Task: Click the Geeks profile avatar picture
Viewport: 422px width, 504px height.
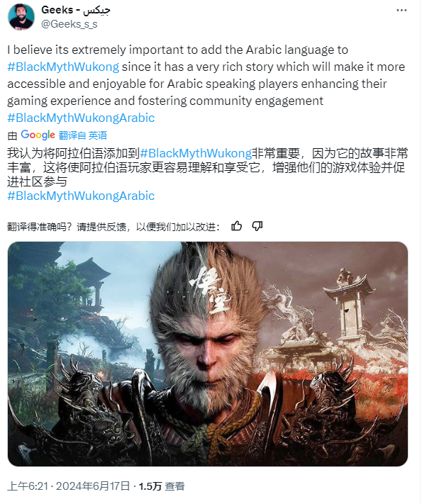Action: point(21,17)
